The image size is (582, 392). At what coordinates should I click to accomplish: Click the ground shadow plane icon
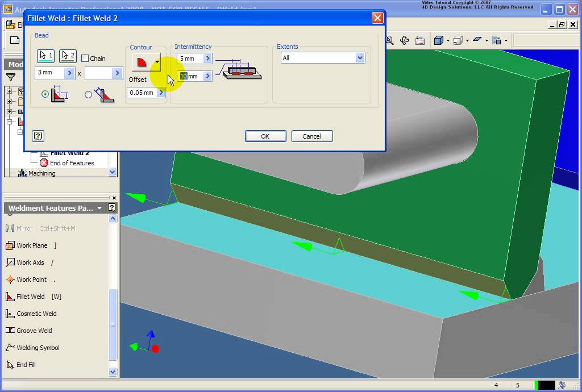pyautogui.click(x=477, y=39)
